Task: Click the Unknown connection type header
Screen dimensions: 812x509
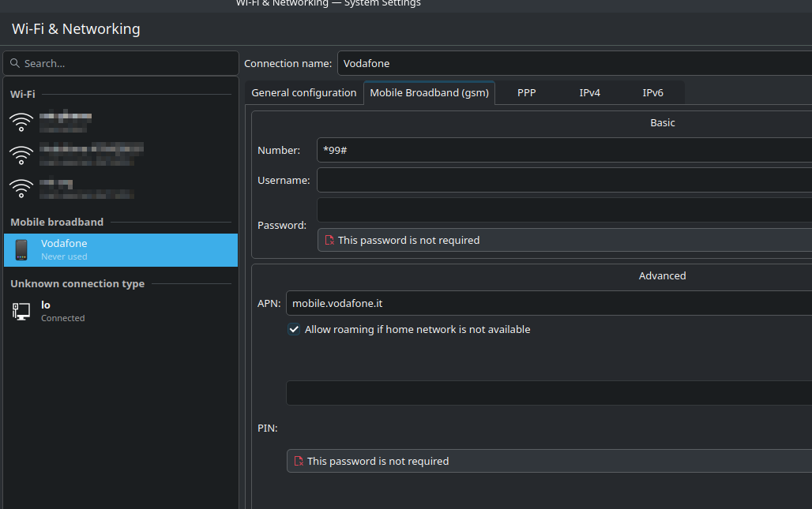Action: [77, 283]
